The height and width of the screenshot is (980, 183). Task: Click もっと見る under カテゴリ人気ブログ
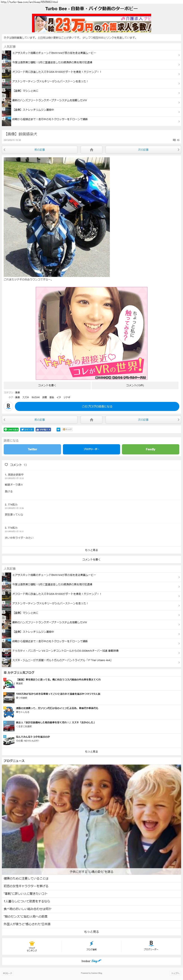[x=92, y=752]
